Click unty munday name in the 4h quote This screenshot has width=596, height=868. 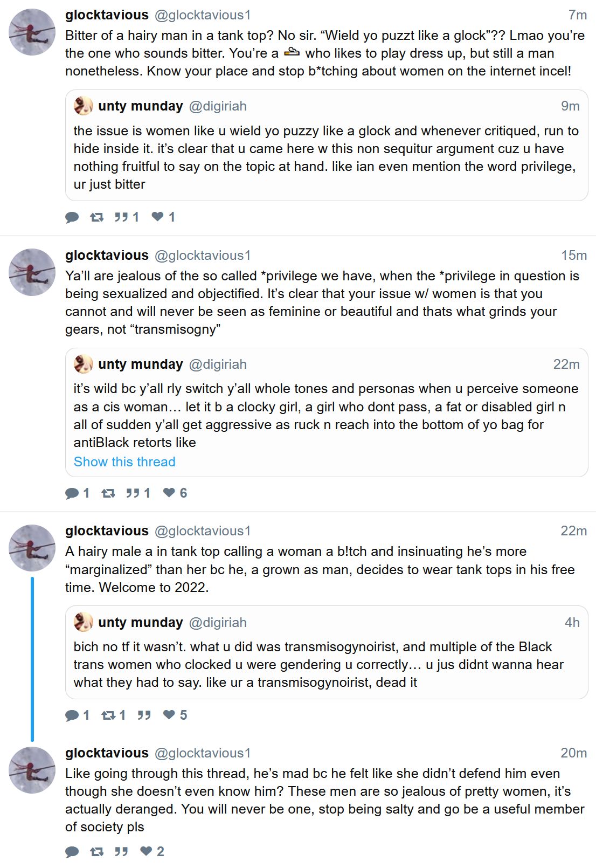[x=140, y=623]
